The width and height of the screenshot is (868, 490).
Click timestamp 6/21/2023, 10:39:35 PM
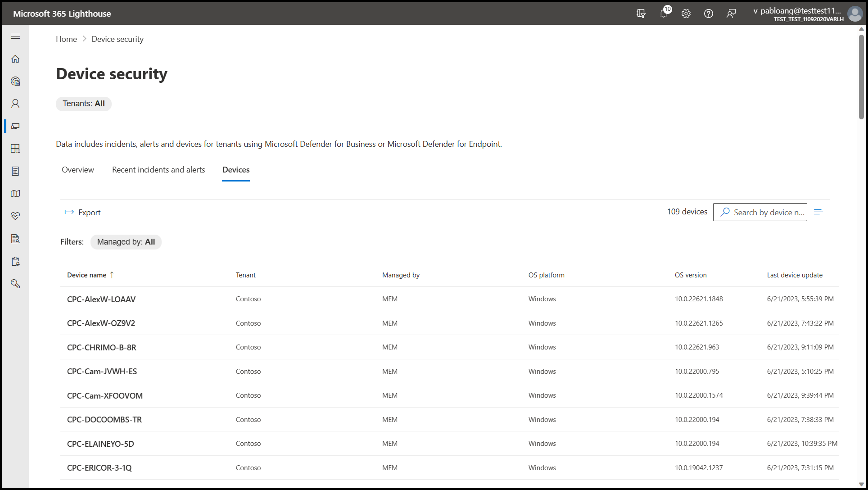pyautogui.click(x=802, y=444)
